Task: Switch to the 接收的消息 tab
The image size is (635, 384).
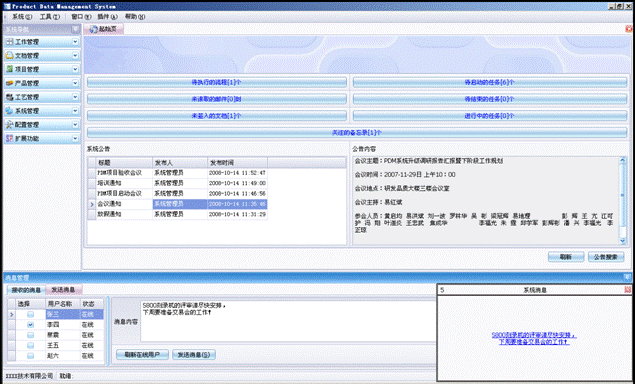Action: tap(26, 290)
